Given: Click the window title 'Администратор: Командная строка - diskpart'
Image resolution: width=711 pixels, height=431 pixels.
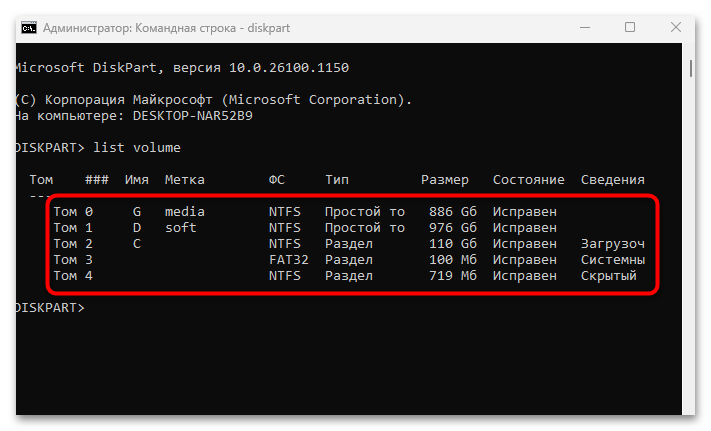Looking at the screenshot, I should 166,28.
